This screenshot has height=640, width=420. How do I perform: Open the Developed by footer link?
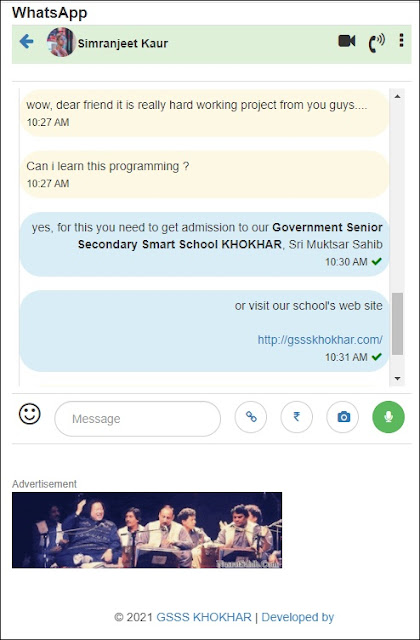click(298, 617)
